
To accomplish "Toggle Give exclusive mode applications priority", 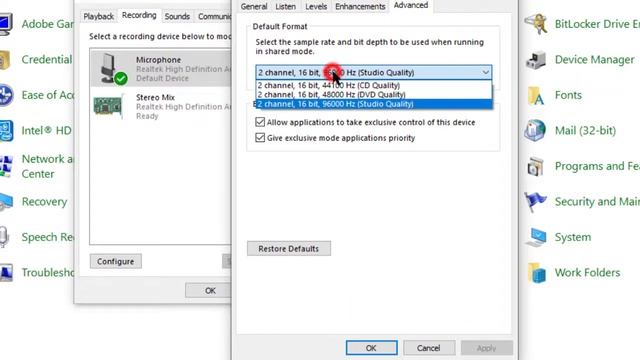I will [260, 138].
